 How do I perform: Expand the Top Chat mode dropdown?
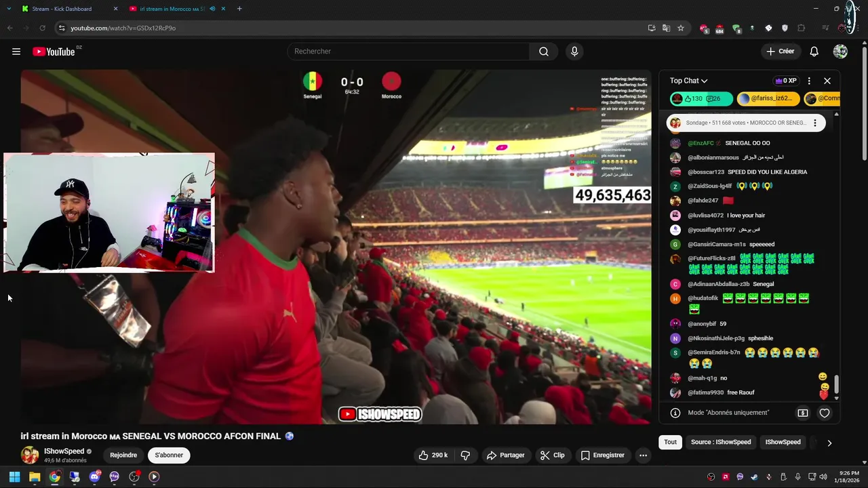point(688,81)
